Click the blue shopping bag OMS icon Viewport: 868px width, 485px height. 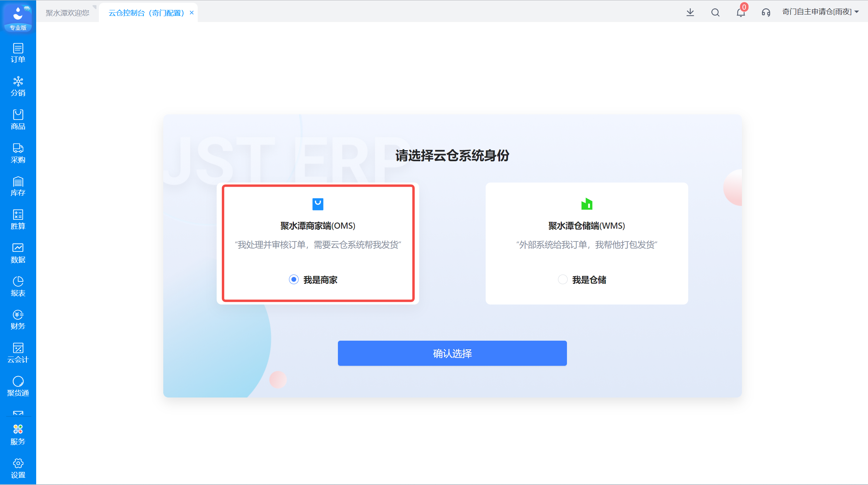(x=318, y=204)
